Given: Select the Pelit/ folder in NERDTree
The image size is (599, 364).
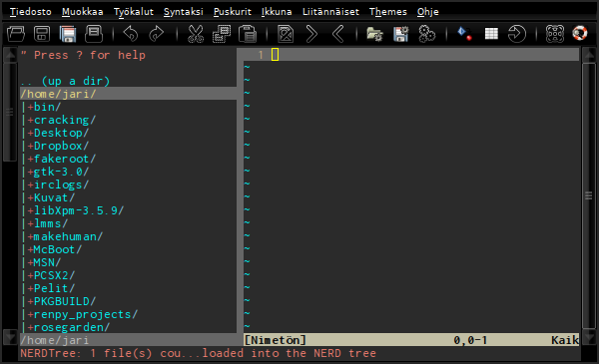Looking at the screenshot, I should (x=54, y=288).
